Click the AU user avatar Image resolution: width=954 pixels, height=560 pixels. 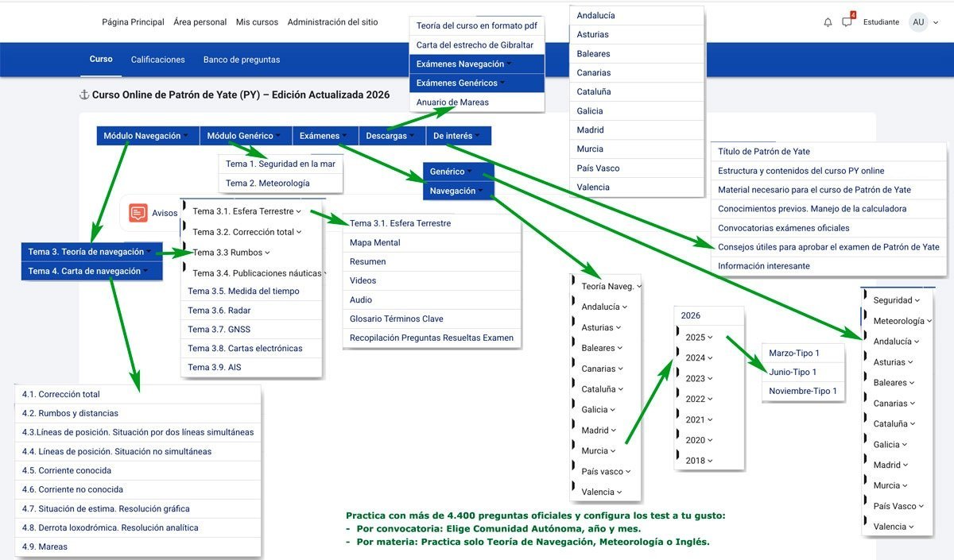pyautogui.click(x=918, y=22)
